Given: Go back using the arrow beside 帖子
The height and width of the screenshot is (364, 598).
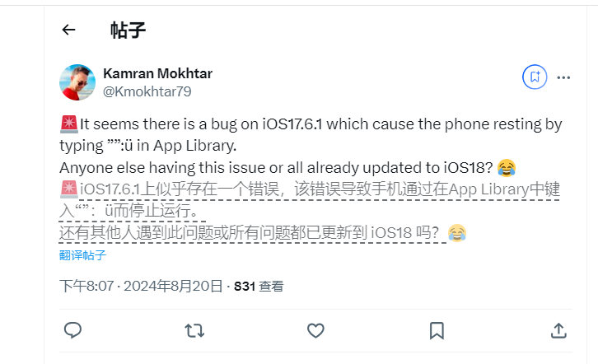Looking at the screenshot, I should [68, 30].
